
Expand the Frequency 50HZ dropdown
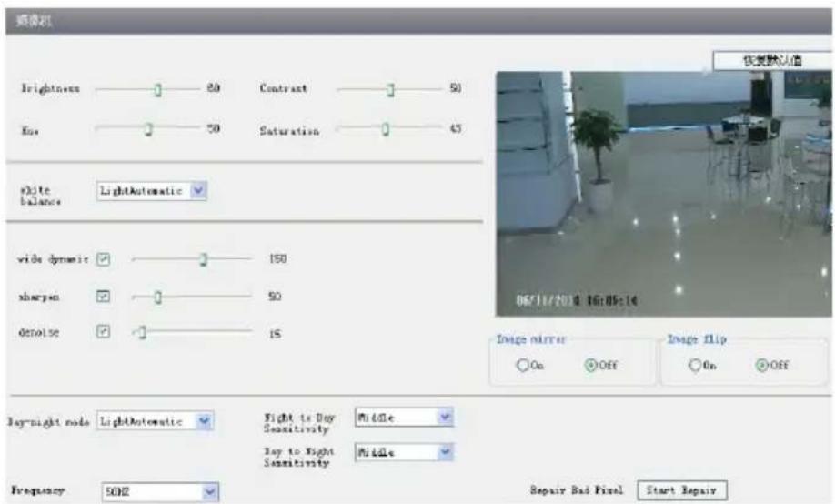click(x=160, y=492)
